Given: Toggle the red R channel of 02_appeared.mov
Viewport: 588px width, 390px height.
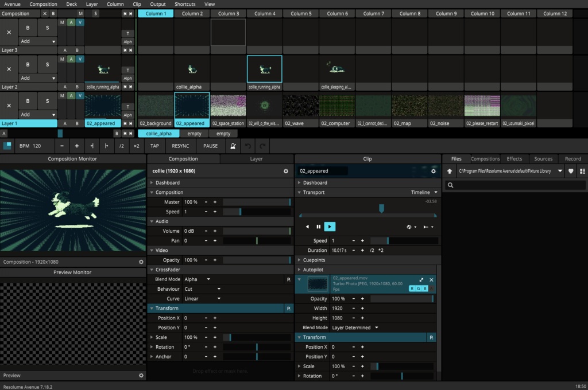Looking at the screenshot, I should (412, 288).
